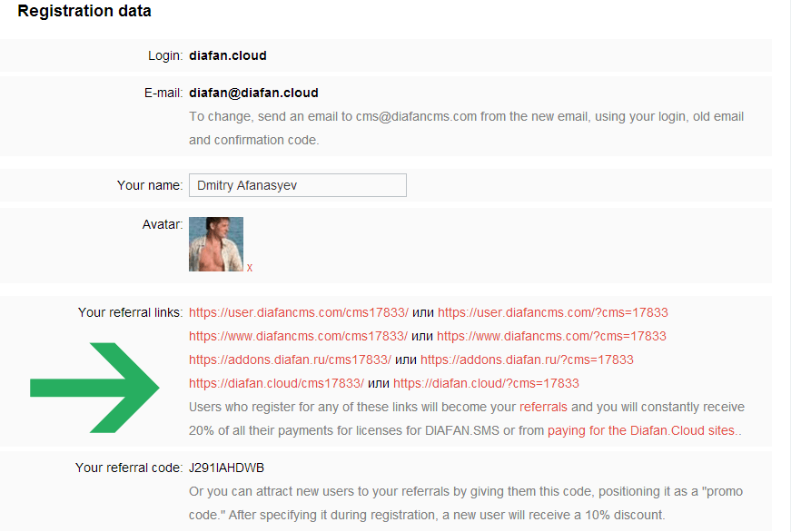Select the referral code J291IAHDWB

226,468
